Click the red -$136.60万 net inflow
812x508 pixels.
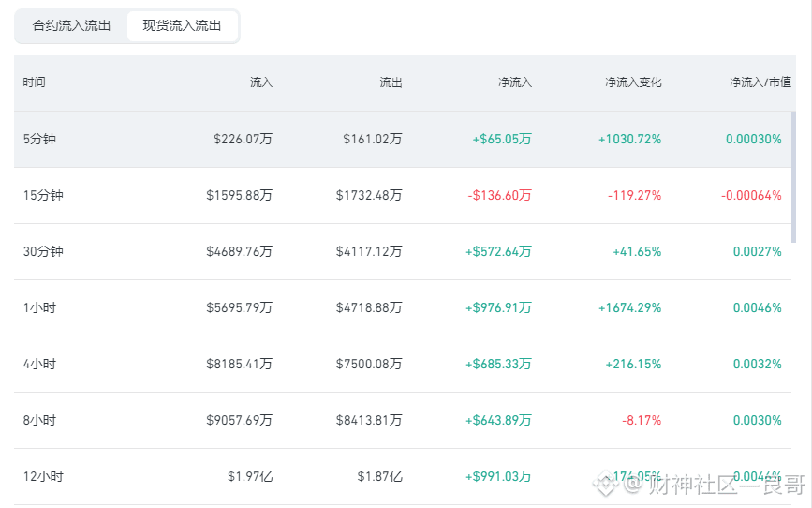click(500, 196)
